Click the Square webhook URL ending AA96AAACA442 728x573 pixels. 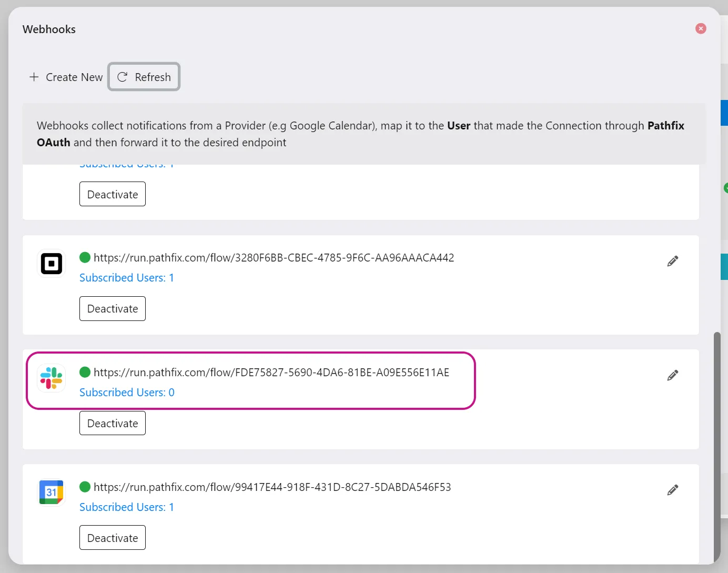tap(274, 257)
